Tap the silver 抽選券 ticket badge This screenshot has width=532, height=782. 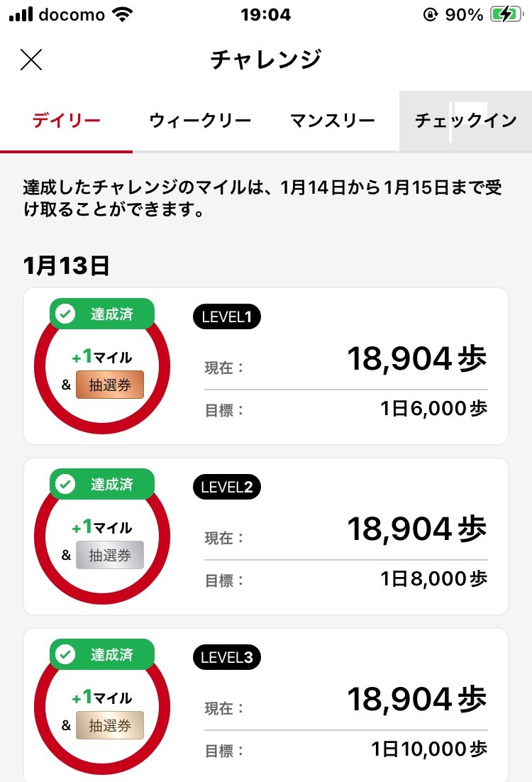110,555
